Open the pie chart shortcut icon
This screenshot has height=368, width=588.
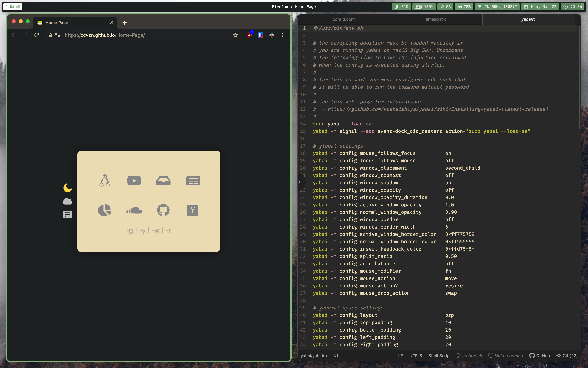pos(105,210)
